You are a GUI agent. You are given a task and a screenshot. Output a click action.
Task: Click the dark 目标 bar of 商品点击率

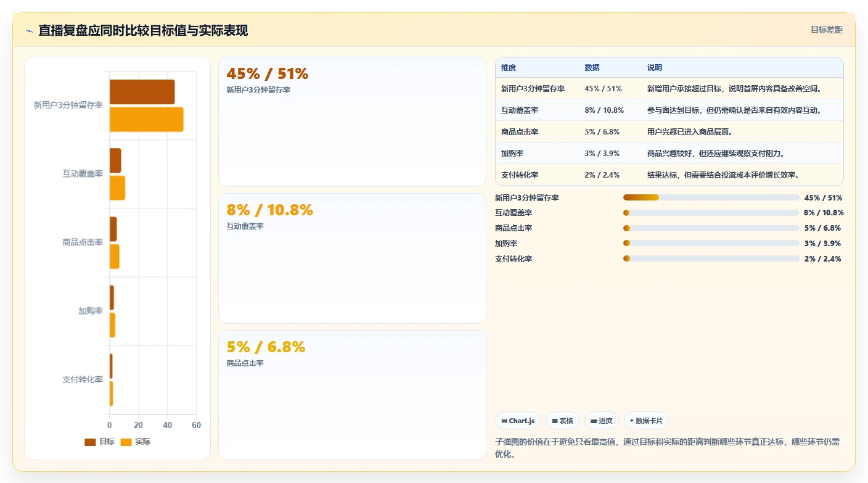tap(113, 229)
